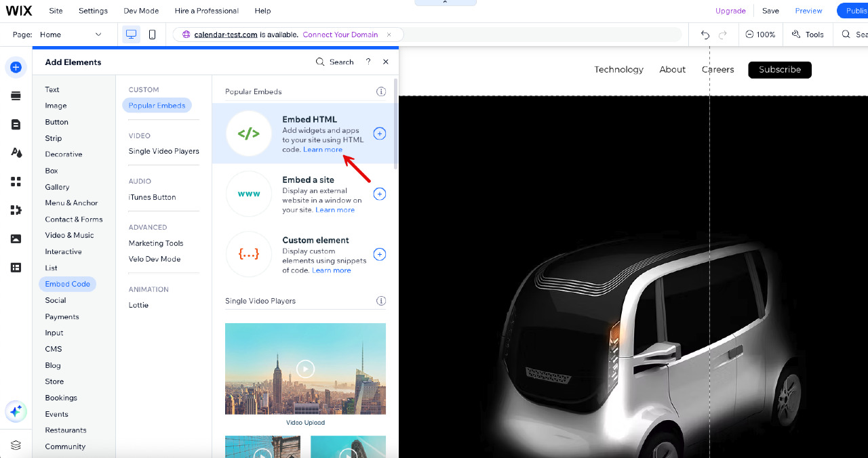The width and height of the screenshot is (868, 458).
Task: Open the Media icon in left sidebar
Action: coord(16,238)
